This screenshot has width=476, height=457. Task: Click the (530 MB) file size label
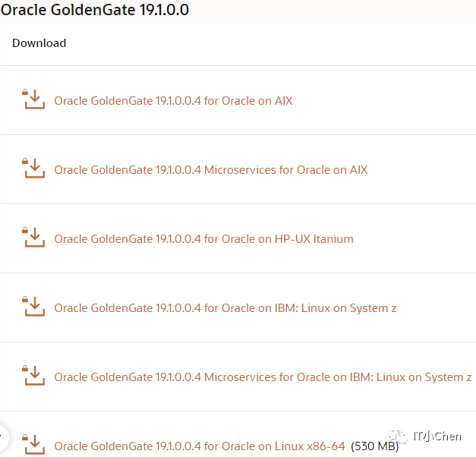[374, 446]
